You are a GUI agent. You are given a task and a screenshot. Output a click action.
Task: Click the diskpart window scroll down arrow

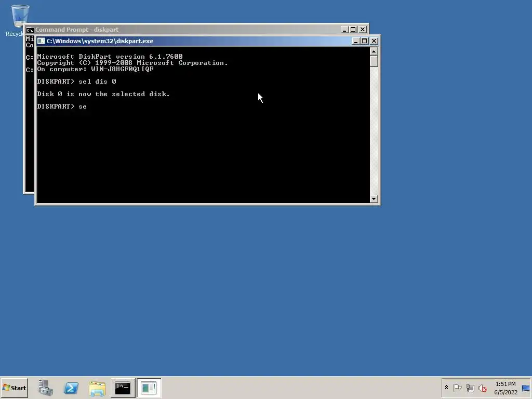(374, 199)
